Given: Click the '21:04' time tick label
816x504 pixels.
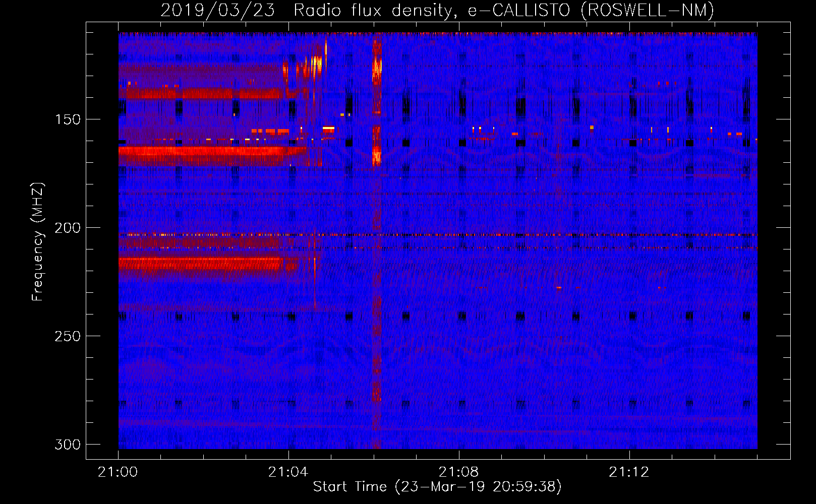Looking at the screenshot, I should coord(288,472).
